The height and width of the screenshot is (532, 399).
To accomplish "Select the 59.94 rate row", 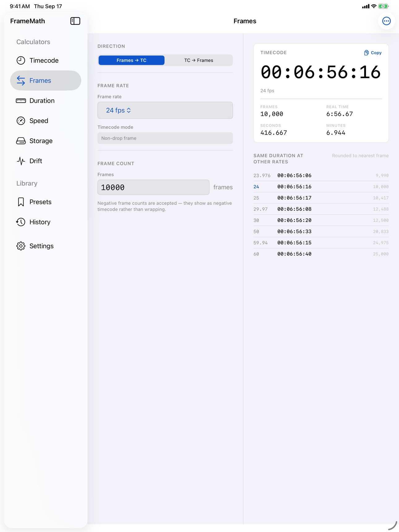I will (x=321, y=243).
